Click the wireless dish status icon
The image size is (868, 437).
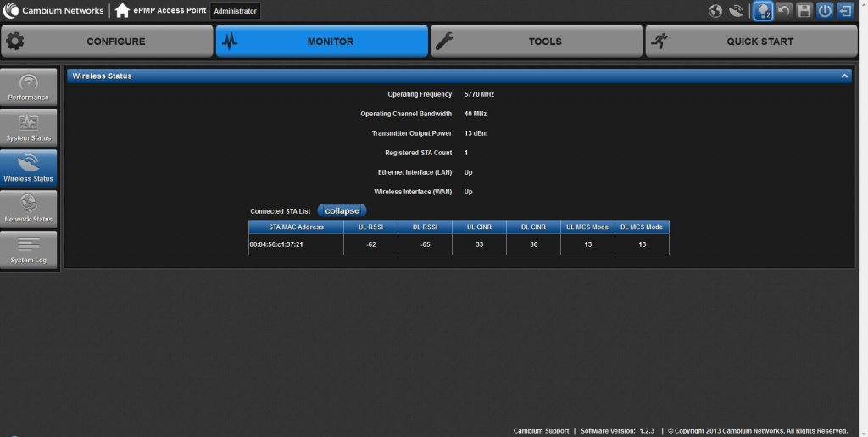coord(736,11)
